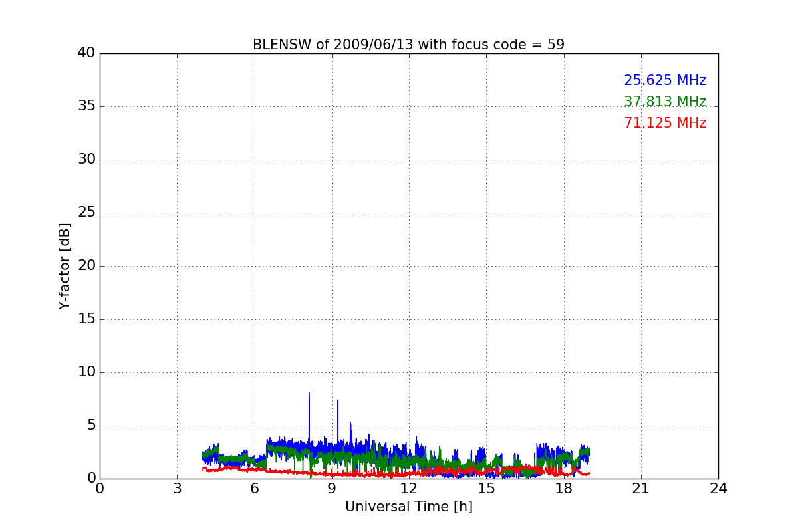798x532 pixels.
Task: Click the x-axis tick label 18
Action: tap(564, 488)
